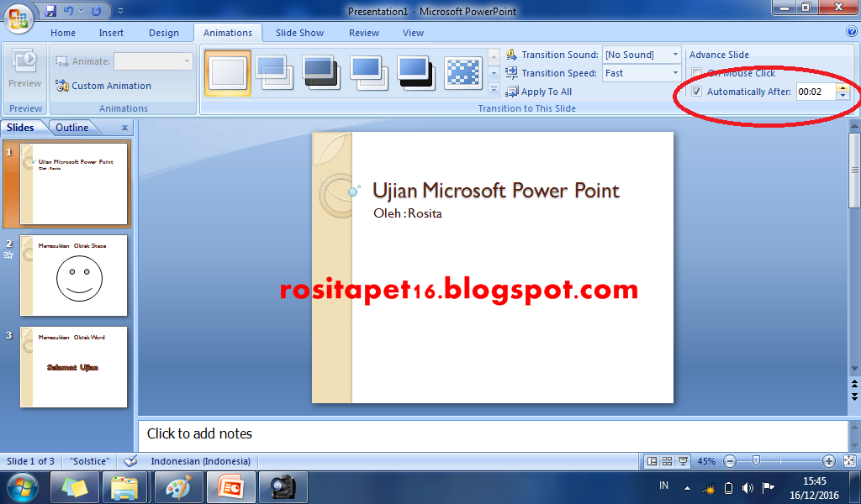This screenshot has width=861, height=504.
Task: Undo last action in Quick Access toolbar
Action: [69, 10]
